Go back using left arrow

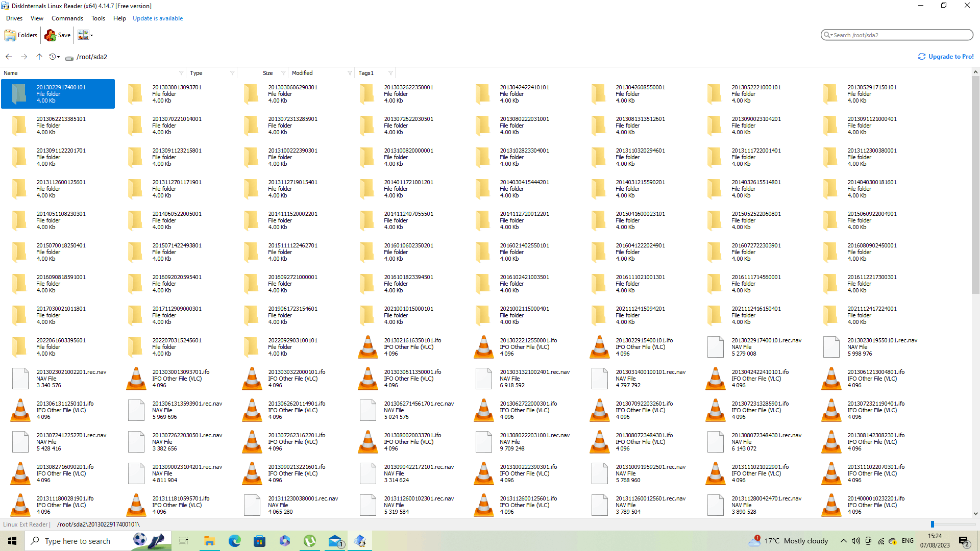[x=9, y=57]
